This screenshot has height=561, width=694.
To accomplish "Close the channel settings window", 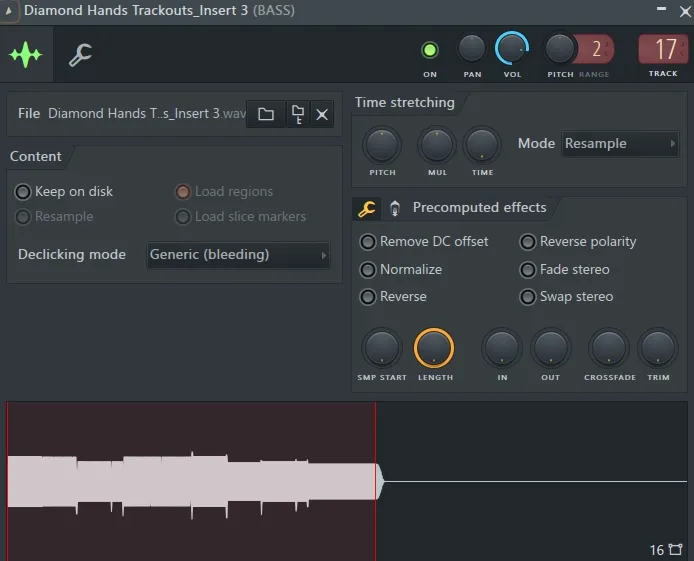I will point(685,12).
